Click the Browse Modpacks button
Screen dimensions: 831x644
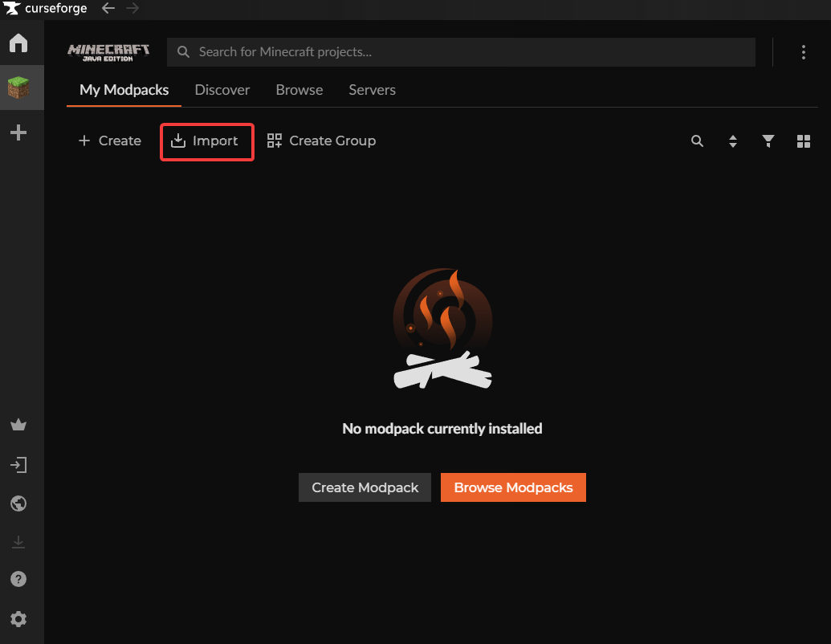click(x=513, y=487)
